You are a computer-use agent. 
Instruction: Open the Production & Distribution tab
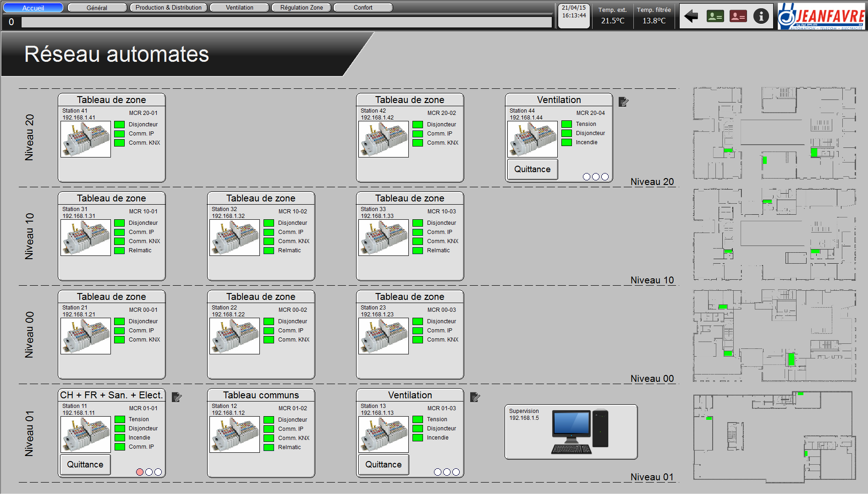[169, 8]
